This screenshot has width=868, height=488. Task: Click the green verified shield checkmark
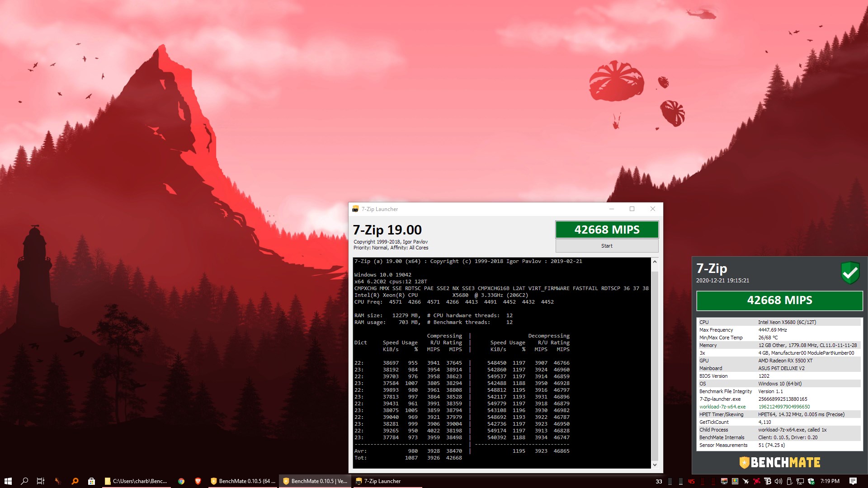(850, 272)
